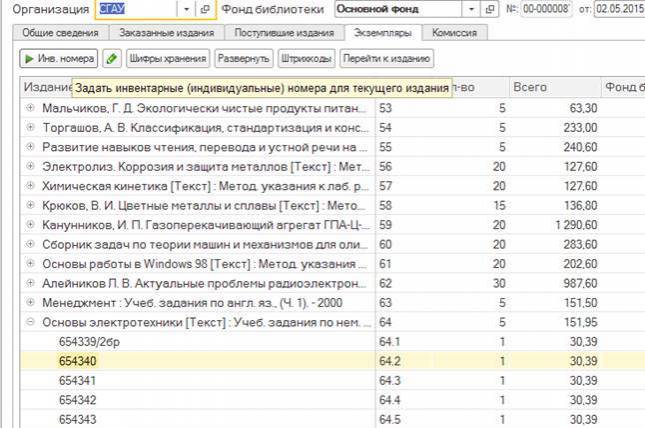Expand the Менеджмент row
The width and height of the screenshot is (645, 428).
pyautogui.click(x=30, y=303)
